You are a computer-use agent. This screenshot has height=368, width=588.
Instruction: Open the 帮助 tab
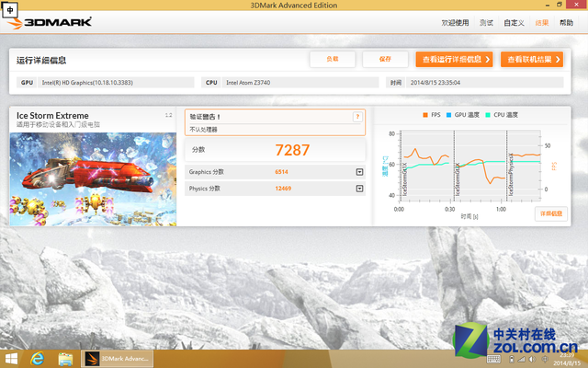click(x=566, y=23)
